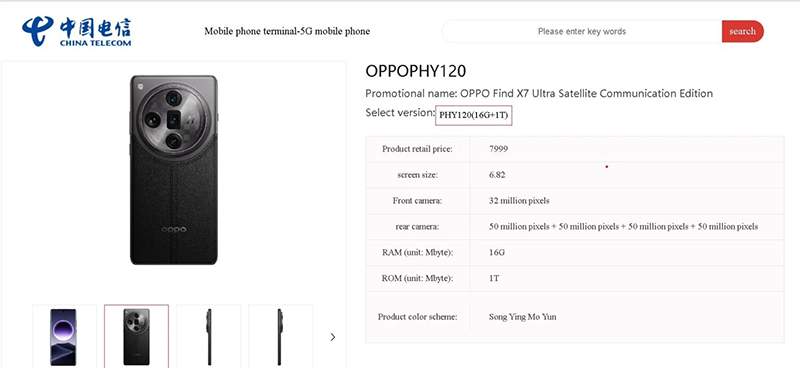
Task: Click the screen size 6.82 value
Action: click(x=497, y=175)
